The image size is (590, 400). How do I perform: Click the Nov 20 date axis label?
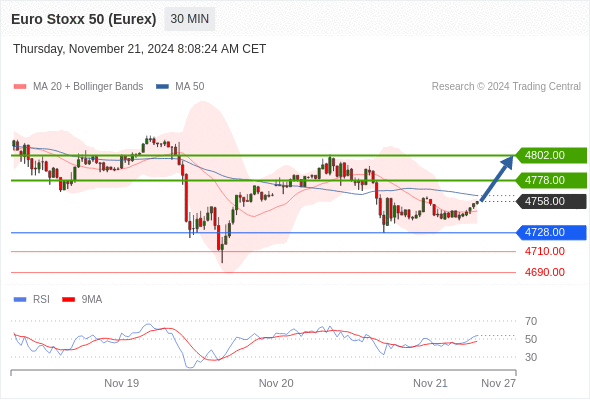click(x=276, y=383)
